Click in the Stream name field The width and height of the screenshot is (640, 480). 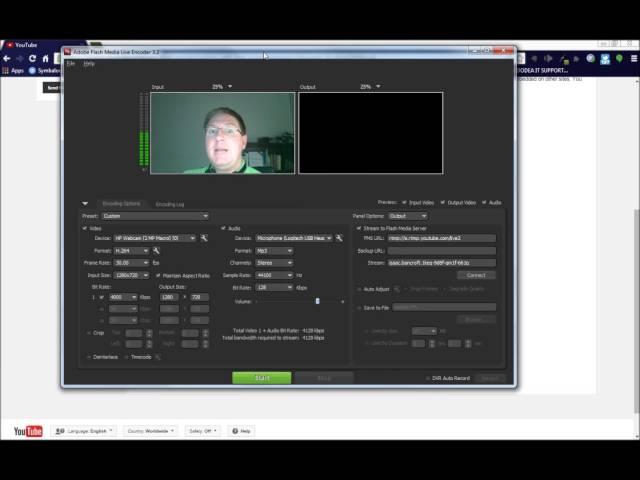click(442, 263)
